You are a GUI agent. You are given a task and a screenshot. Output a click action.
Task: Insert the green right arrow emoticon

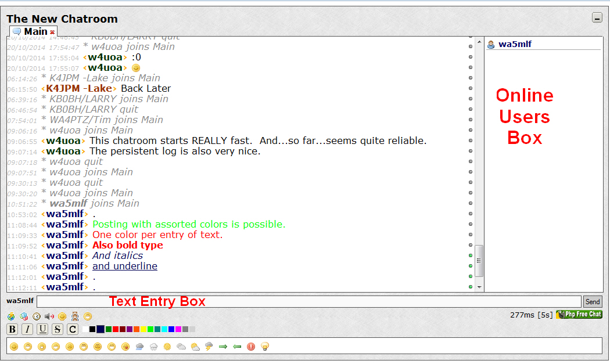[x=223, y=347]
